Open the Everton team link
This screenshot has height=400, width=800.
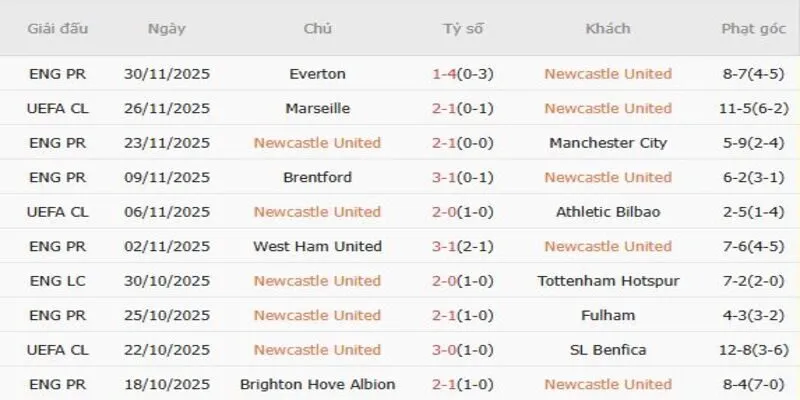pyautogui.click(x=317, y=74)
